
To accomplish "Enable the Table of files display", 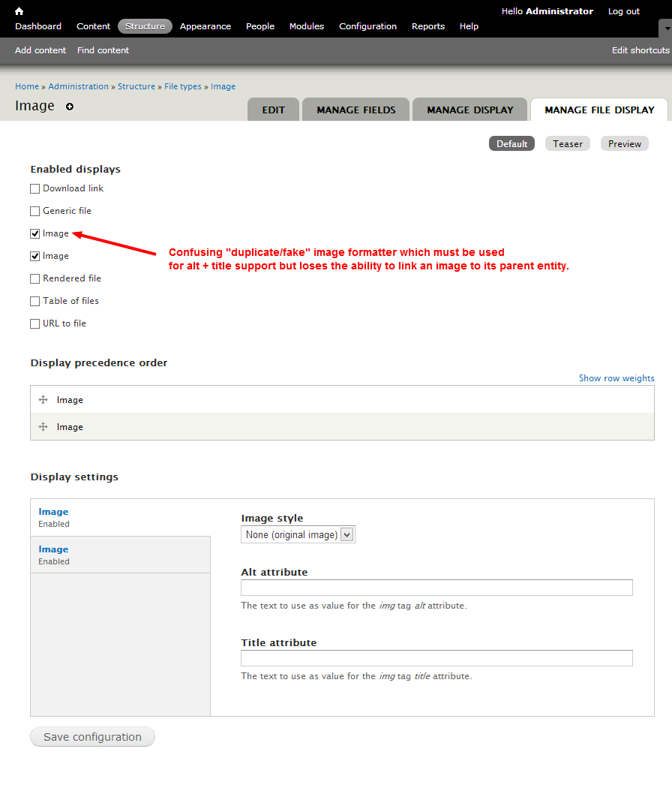I will [x=34, y=300].
